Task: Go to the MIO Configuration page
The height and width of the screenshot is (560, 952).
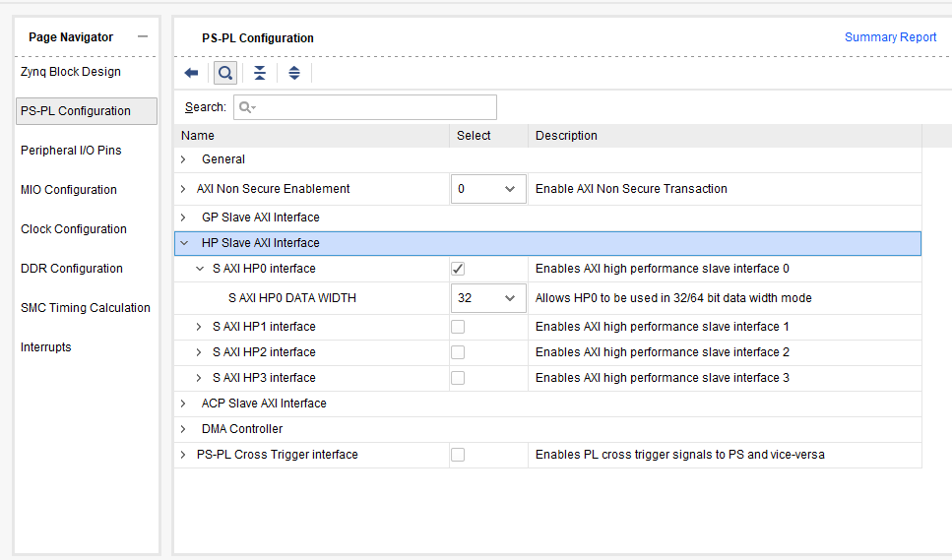Action: [69, 190]
